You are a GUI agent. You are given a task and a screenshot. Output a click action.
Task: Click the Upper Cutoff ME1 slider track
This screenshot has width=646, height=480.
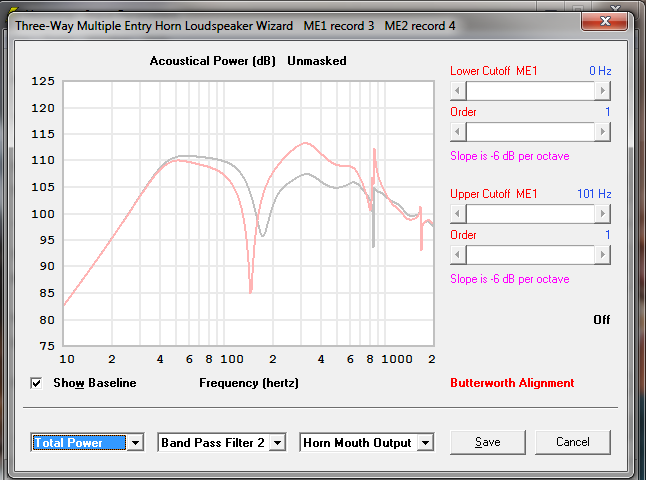pyautogui.click(x=530, y=213)
